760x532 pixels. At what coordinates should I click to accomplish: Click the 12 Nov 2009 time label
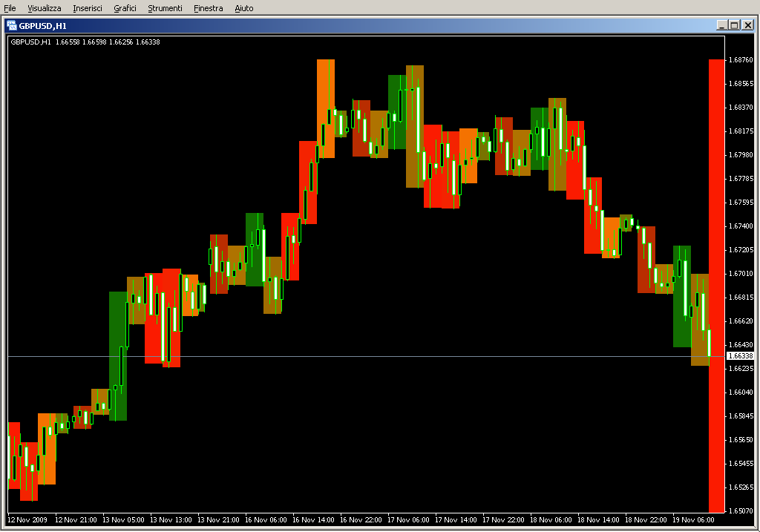click(x=27, y=520)
